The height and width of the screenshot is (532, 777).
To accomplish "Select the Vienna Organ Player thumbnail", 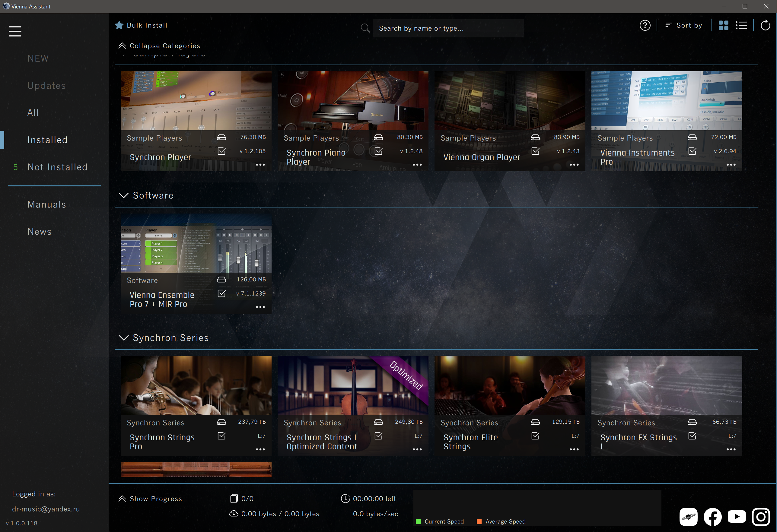I will 510,101.
